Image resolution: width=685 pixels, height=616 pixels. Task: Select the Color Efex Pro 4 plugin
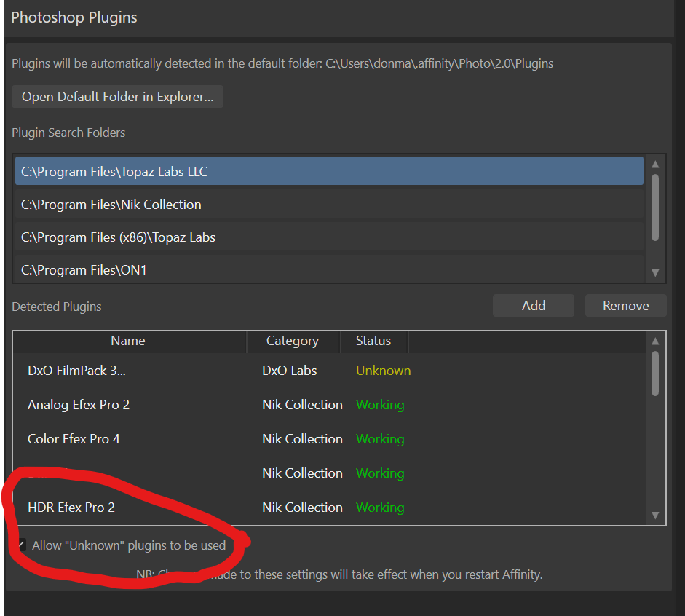tap(329, 438)
